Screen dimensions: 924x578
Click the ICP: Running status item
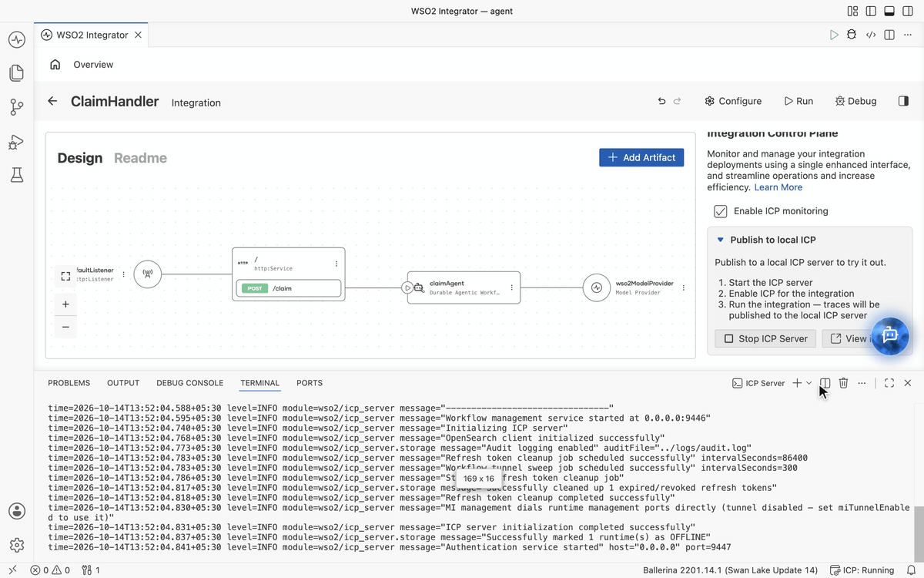pyautogui.click(x=862, y=570)
